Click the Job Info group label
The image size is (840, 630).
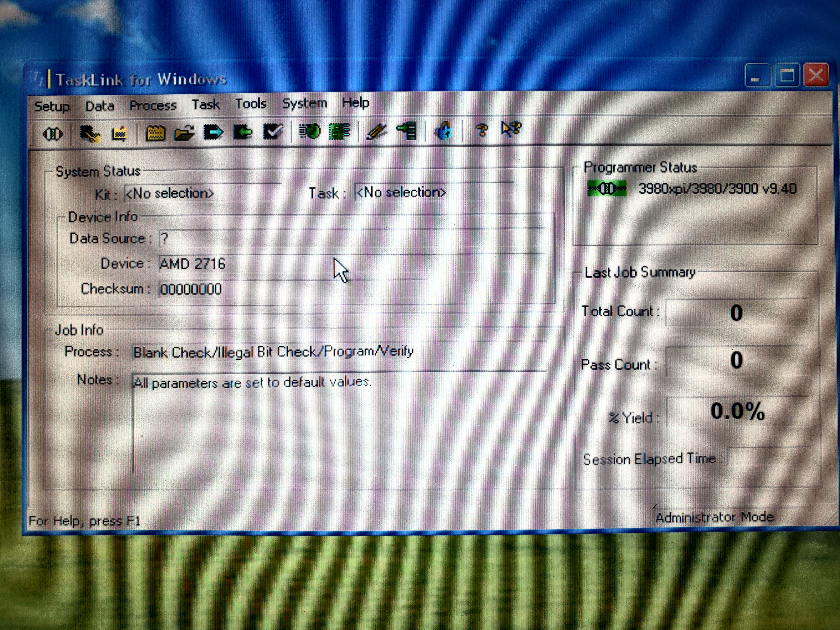coord(79,330)
